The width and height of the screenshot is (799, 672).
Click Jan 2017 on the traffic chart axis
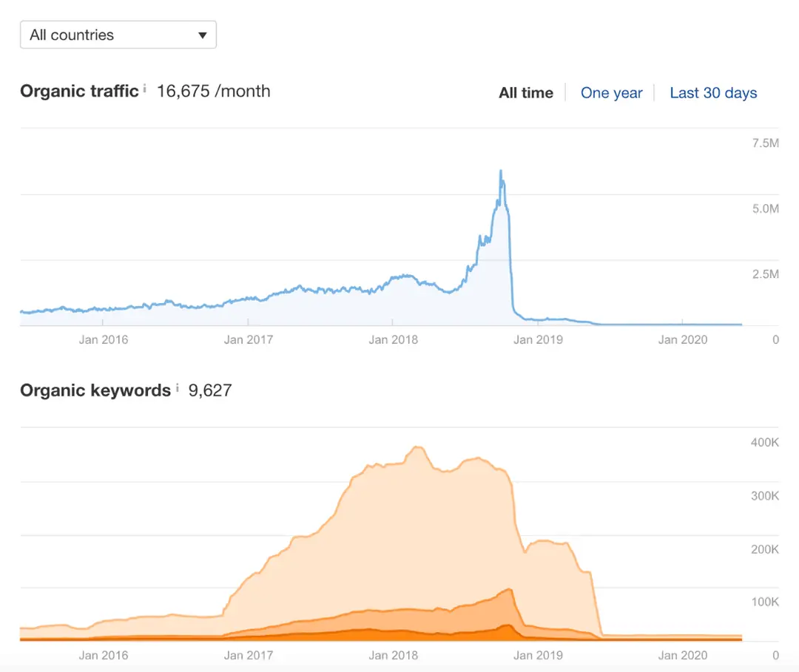[249, 340]
